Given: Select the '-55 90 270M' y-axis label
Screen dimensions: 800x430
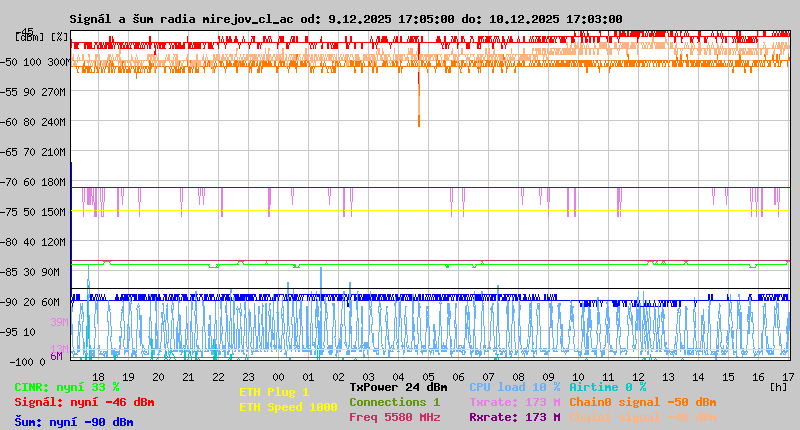Looking at the screenshot, I should 33,92.
